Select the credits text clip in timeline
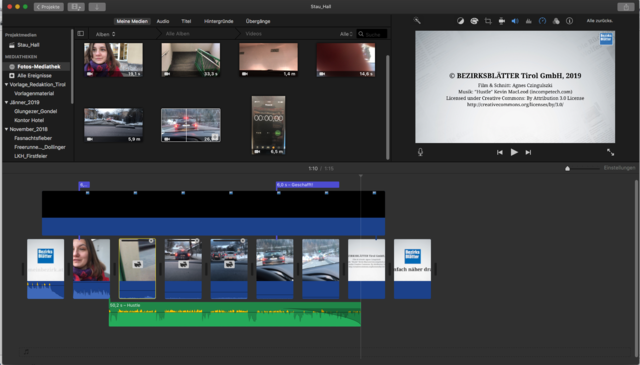 point(366,269)
